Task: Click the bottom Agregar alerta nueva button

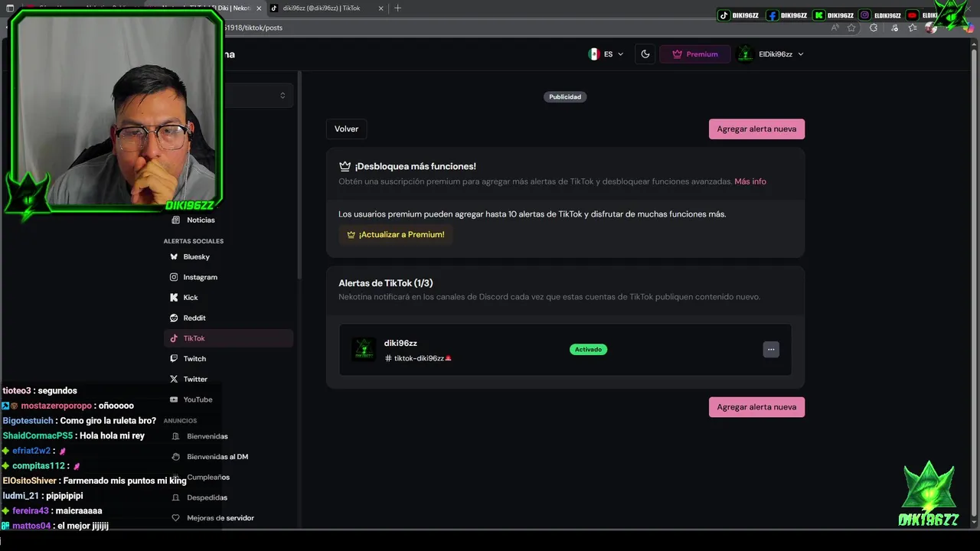Action: 756,407
